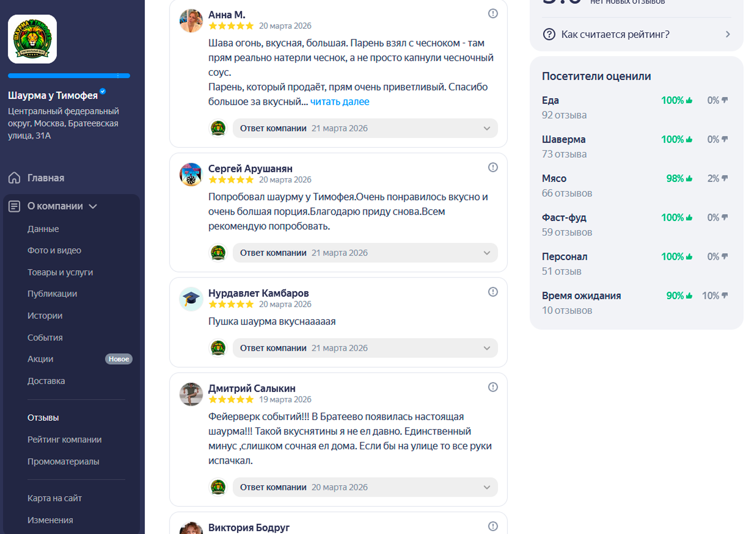Click report icon on Сергей Арушанян review
This screenshot has height=534, width=756.
pyautogui.click(x=493, y=168)
